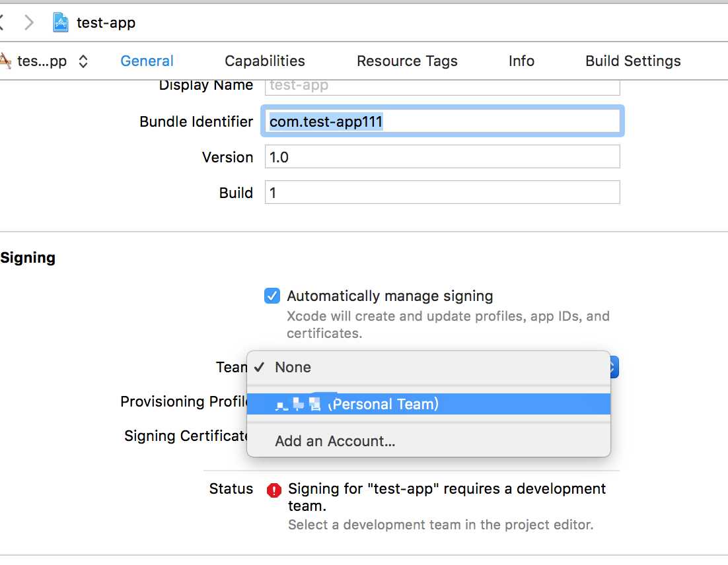728x565 pixels.
Task: Switch to the General tab
Action: 147,61
